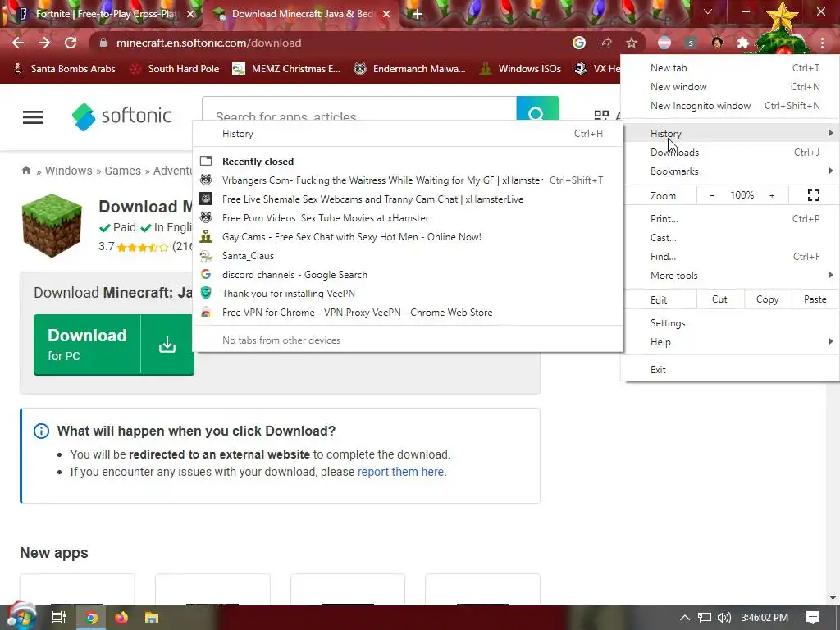840x630 pixels.
Task: Close the Download Minecraft tab
Action: click(x=386, y=14)
